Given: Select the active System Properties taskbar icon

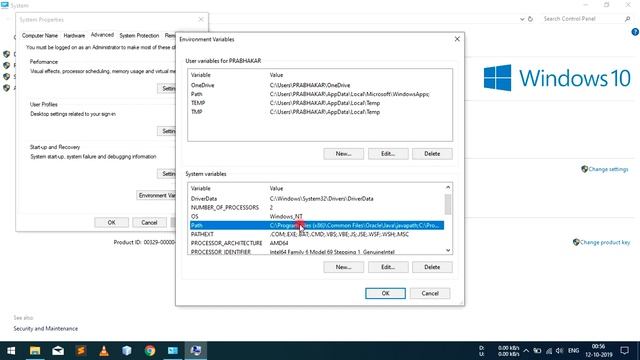Looking at the screenshot, I should click(x=196, y=351).
